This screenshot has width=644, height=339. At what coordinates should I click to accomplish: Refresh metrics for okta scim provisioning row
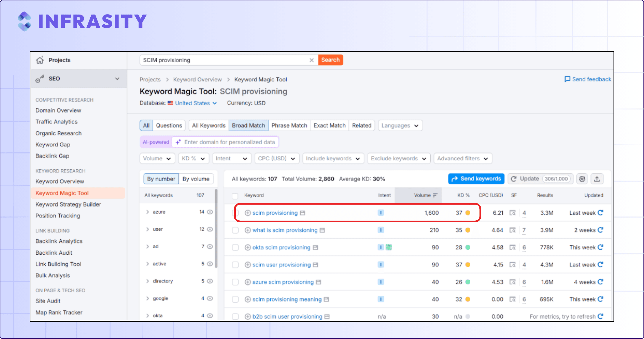pyautogui.click(x=601, y=247)
